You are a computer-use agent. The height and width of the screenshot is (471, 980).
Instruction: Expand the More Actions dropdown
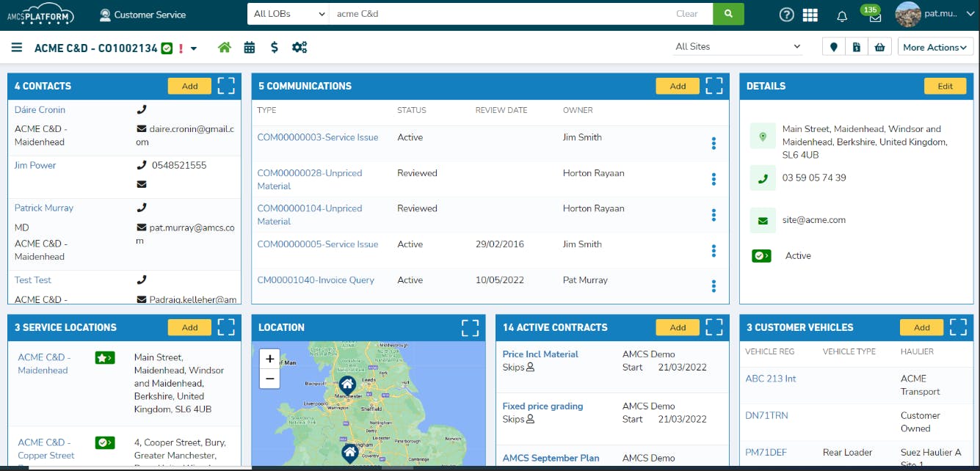click(x=935, y=48)
